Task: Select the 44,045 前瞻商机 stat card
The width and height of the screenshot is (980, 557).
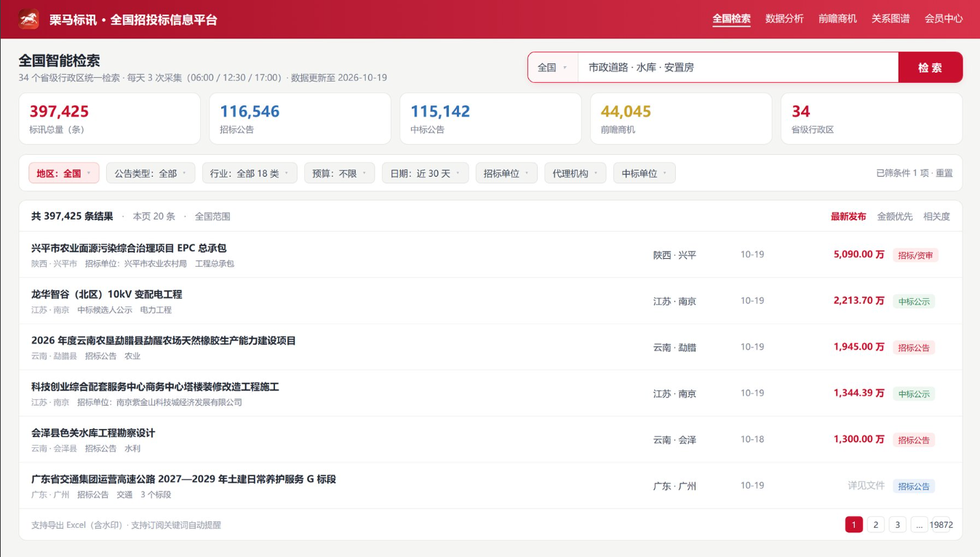Action: click(681, 119)
